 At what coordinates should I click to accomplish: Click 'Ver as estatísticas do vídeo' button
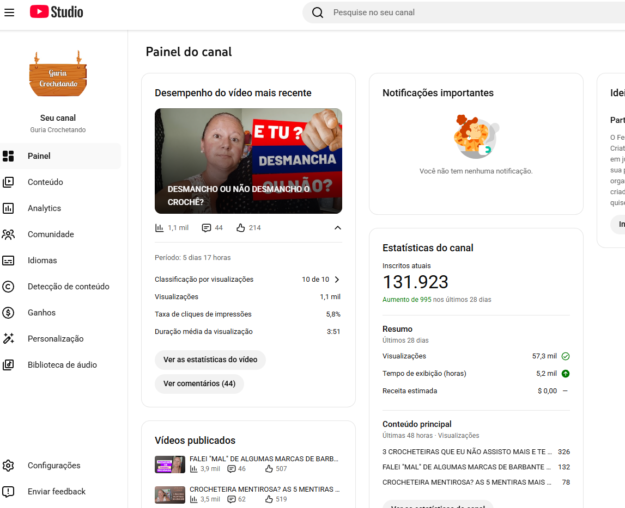[210, 360]
